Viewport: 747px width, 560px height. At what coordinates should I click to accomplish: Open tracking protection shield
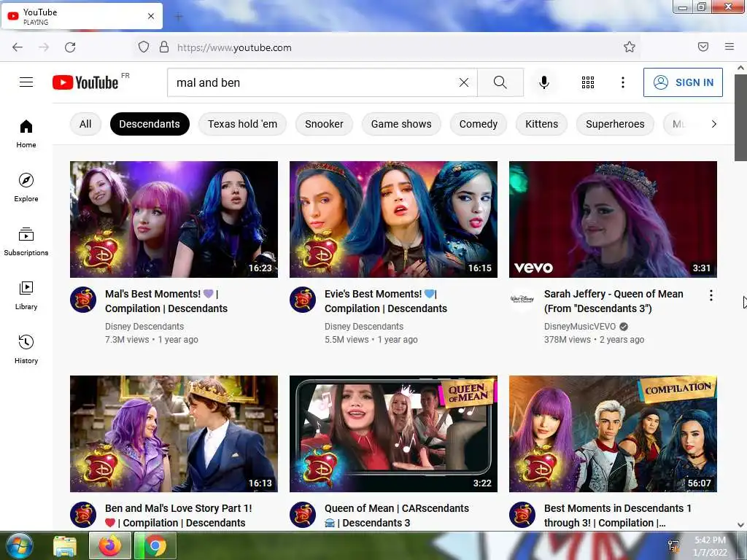(144, 47)
